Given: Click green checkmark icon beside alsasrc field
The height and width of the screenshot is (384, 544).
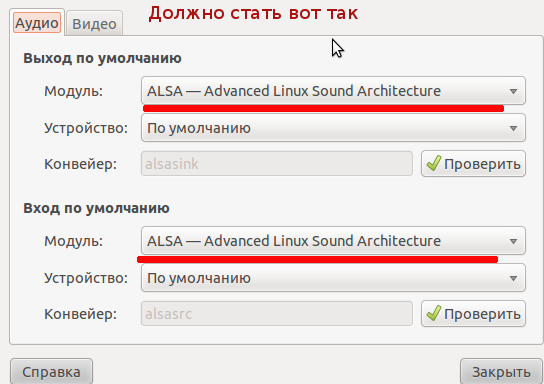Looking at the screenshot, I should [434, 313].
